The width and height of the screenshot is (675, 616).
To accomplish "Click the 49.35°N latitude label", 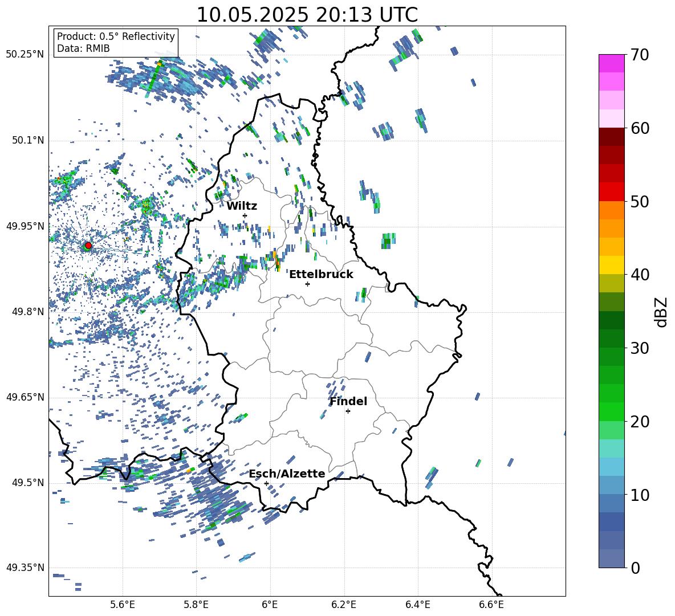I will [25, 568].
